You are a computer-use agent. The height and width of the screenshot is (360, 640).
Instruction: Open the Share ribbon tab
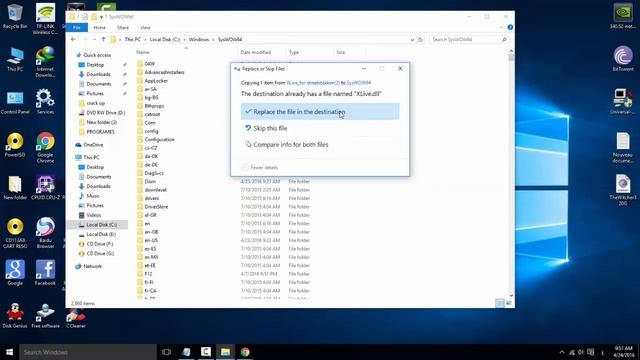pos(122,27)
